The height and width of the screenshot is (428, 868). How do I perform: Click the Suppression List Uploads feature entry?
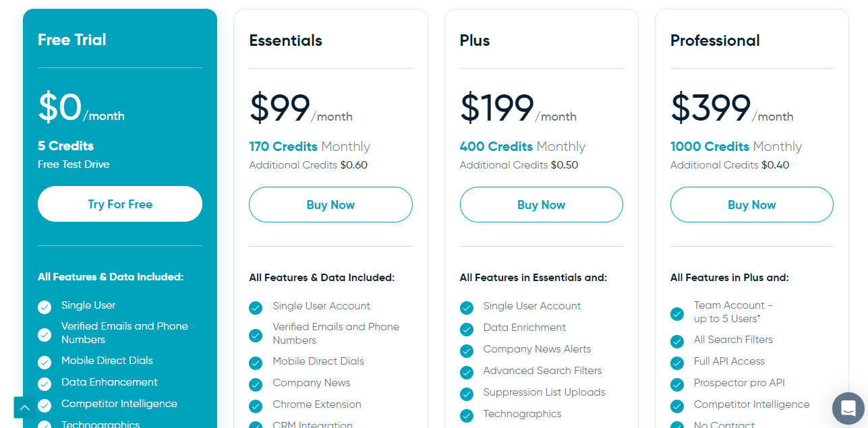click(x=544, y=392)
